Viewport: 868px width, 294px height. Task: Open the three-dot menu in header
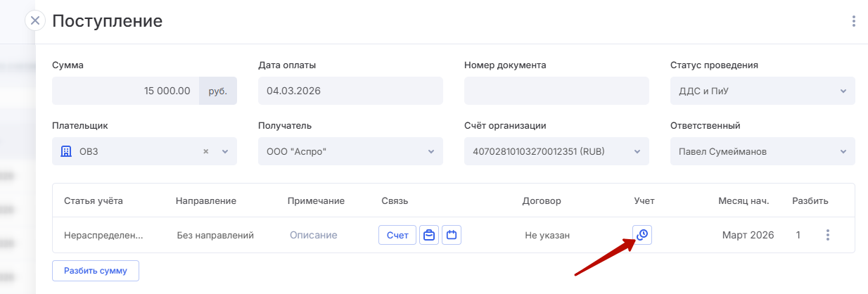(x=853, y=21)
